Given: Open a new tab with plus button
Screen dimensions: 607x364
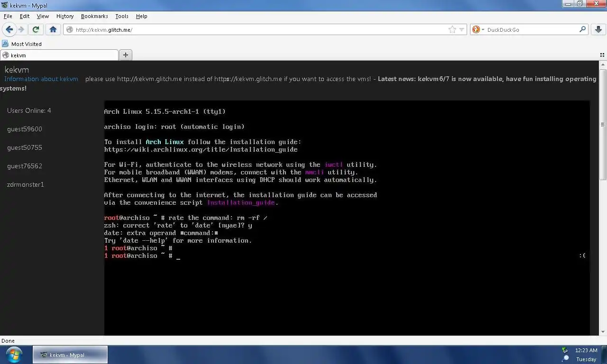Looking at the screenshot, I should (126, 55).
